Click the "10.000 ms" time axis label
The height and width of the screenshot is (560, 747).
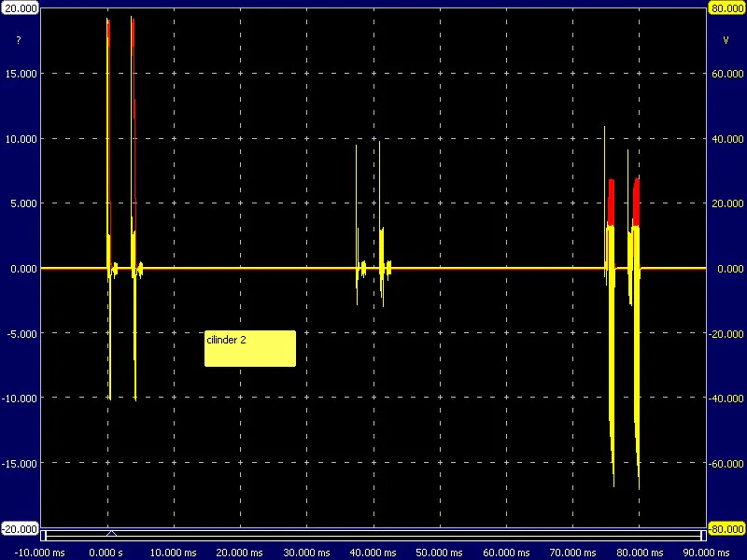coord(174,553)
